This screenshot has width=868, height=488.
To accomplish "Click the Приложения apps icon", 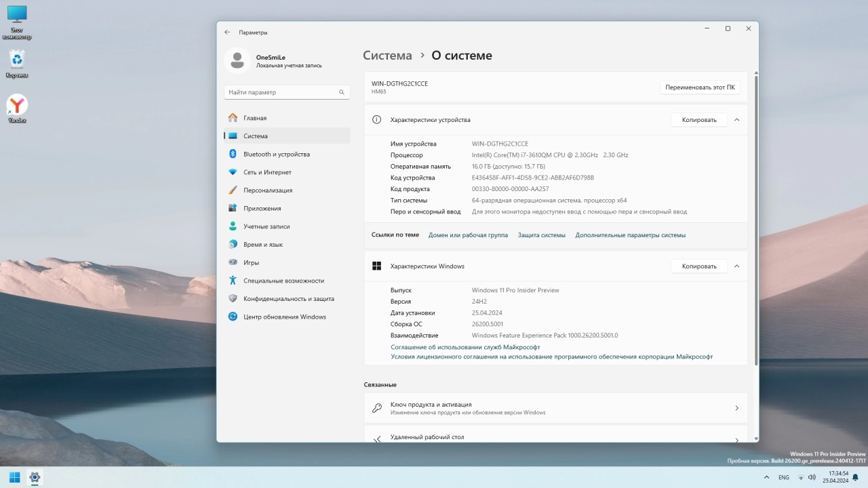I will coord(233,208).
